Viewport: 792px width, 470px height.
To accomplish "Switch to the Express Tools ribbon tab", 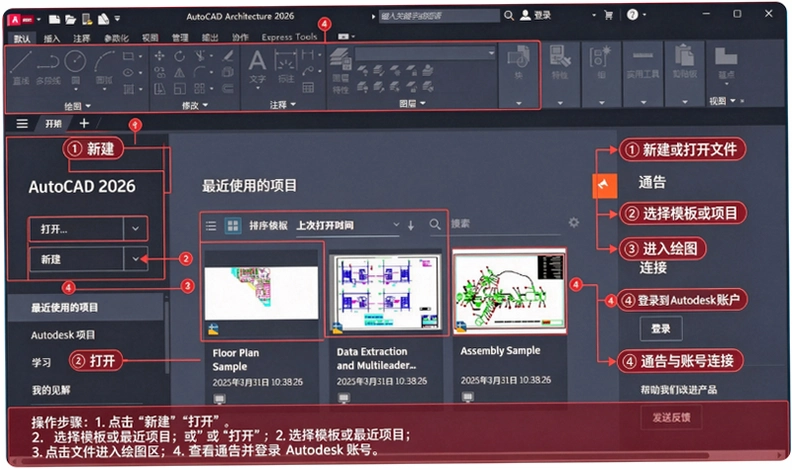I will [289, 37].
